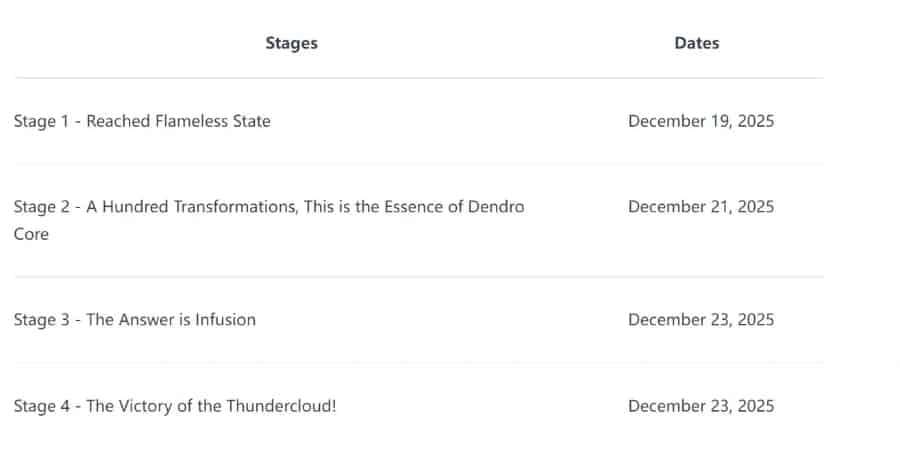Click the word "Thundercloud!" in Stage 4

click(x=280, y=406)
